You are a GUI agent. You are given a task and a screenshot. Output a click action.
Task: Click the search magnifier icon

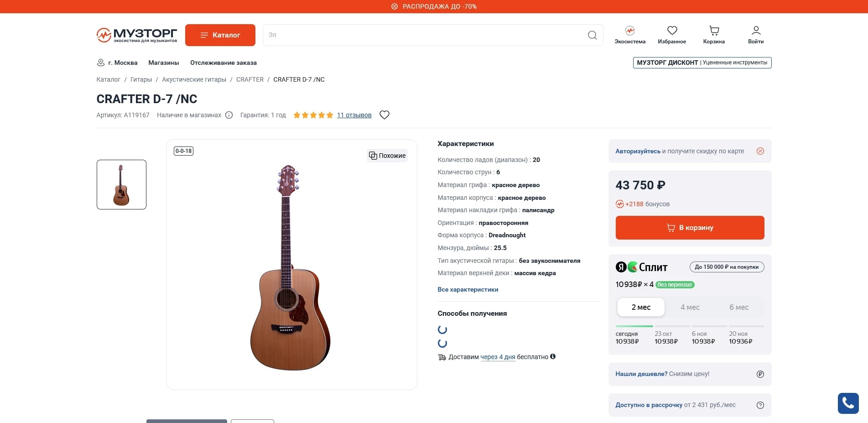point(592,35)
